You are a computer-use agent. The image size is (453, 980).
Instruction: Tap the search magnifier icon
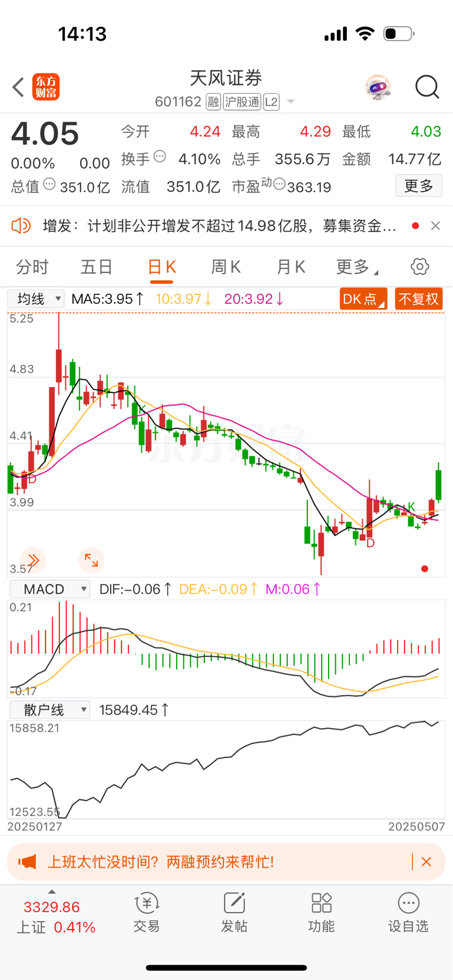(427, 87)
